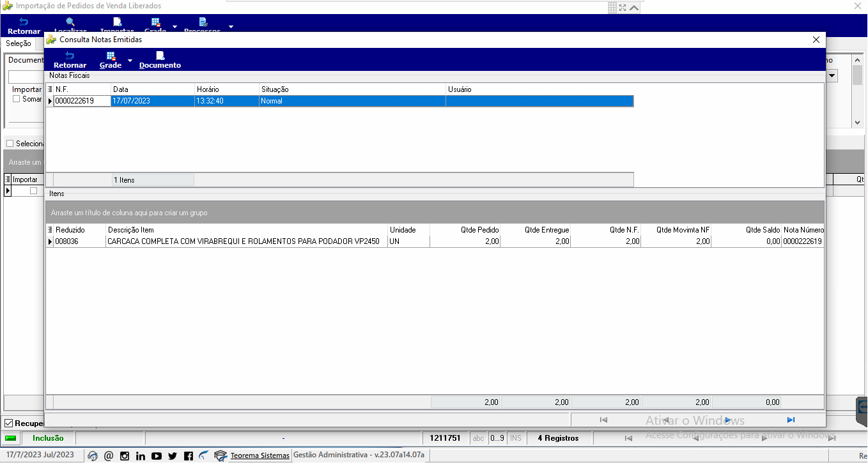
Task: Toggle the Recuperar checkbox at bottom left
Action: 9,423
